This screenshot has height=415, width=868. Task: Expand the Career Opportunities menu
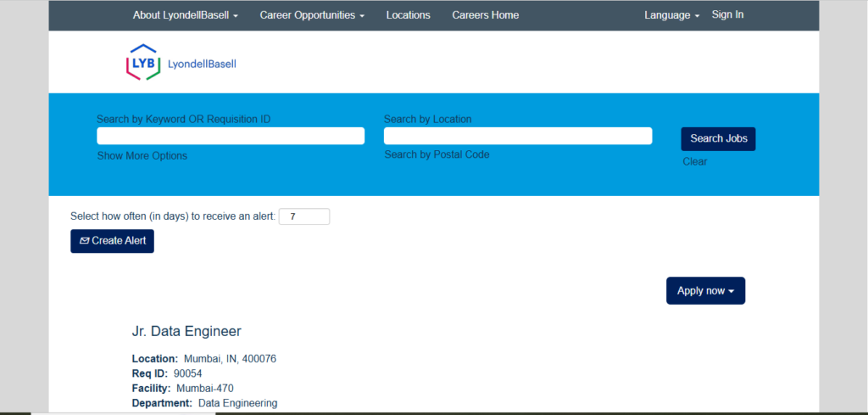(x=312, y=15)
